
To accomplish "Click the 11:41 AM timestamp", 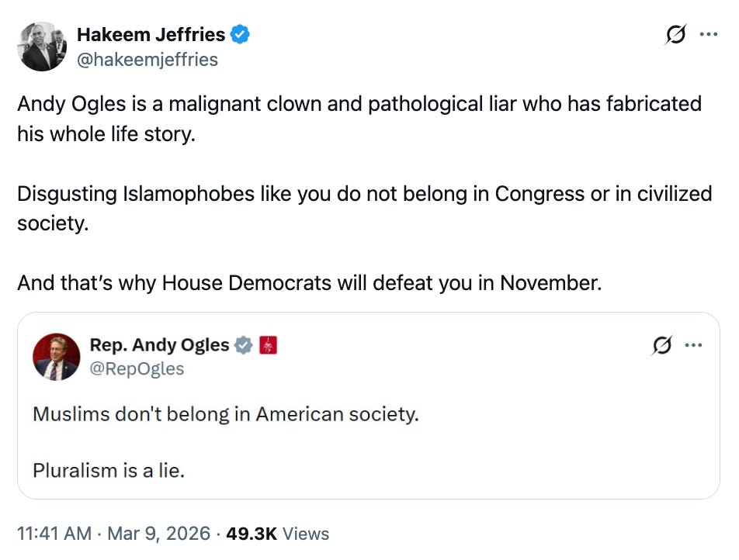I will click(x=54, y=534).
